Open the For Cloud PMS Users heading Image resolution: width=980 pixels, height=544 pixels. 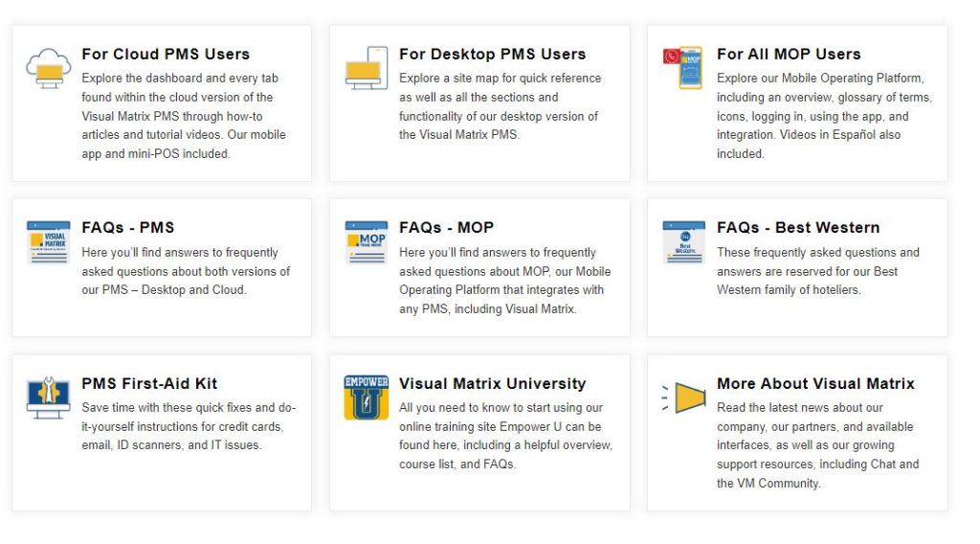tap(166, 55)
